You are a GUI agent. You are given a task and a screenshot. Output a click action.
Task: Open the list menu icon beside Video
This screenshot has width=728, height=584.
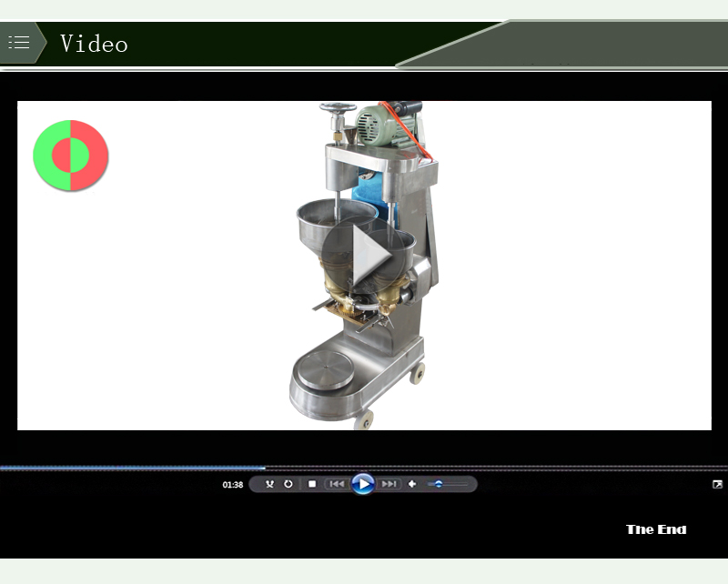click(18, 42)
